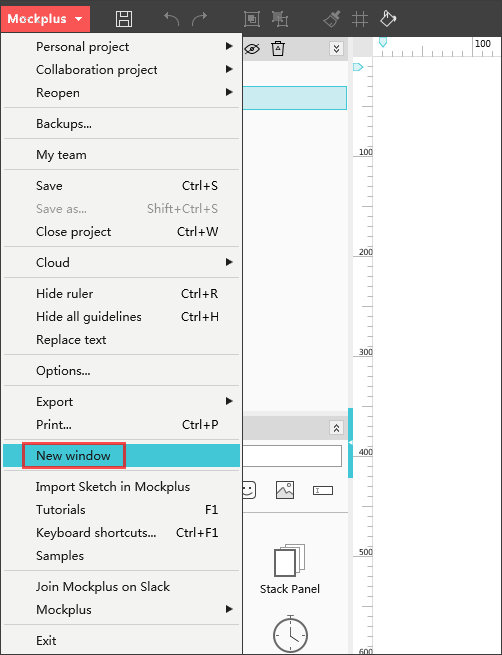Toggle the grid hash icon
The width and height of the screenshot is (502, 655).
360,19
